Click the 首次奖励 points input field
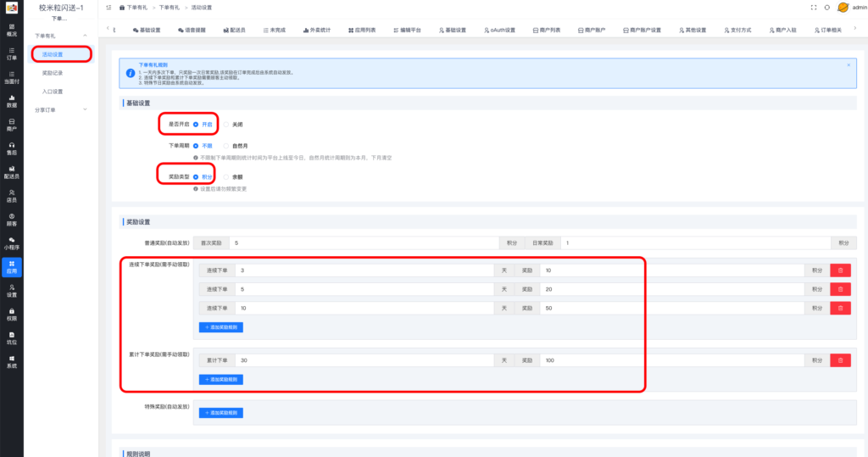The image size is (868, 457). [x=364, y=242]
